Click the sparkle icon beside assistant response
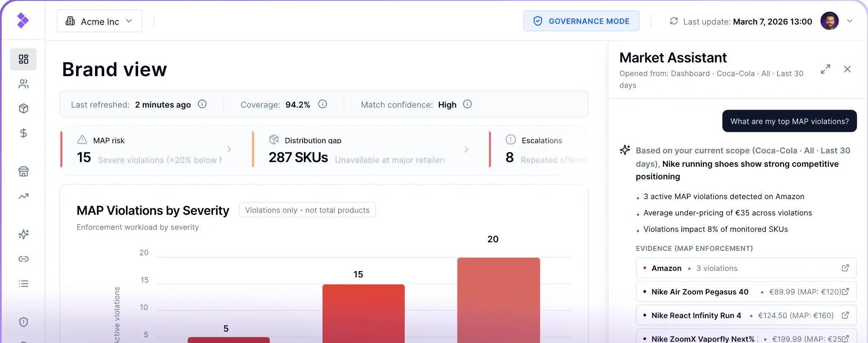This screenshot has width=868, height=343. click(x=625, y=150)
